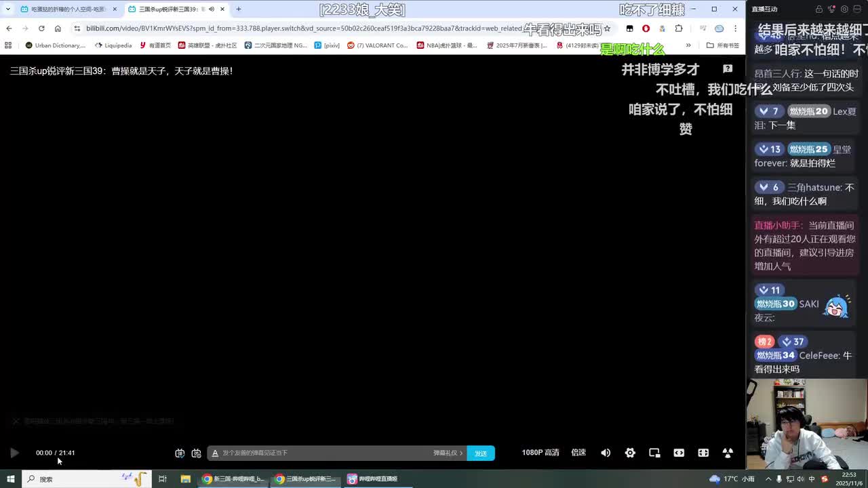Open 所有书签 folder

coord(723,45)
